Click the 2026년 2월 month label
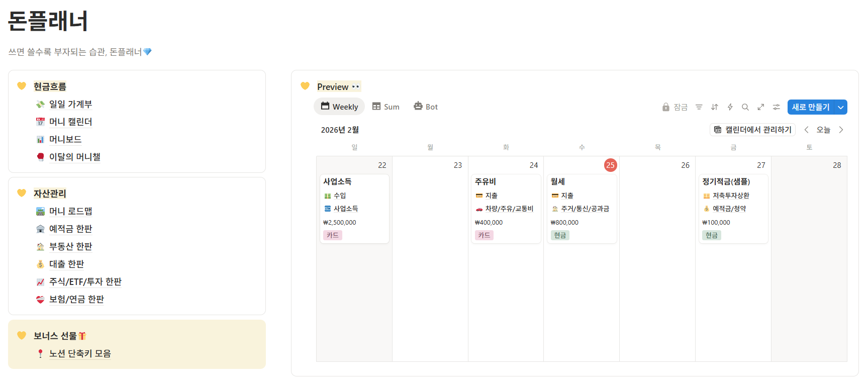The height and width of the screenshot is (384, 868). click(340, 130)
